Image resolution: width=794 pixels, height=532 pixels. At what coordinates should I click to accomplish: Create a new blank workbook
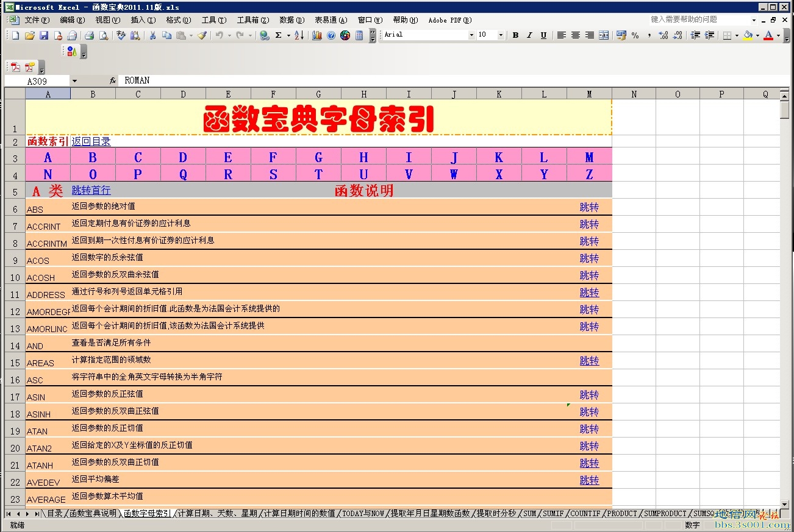click(16, 35)
